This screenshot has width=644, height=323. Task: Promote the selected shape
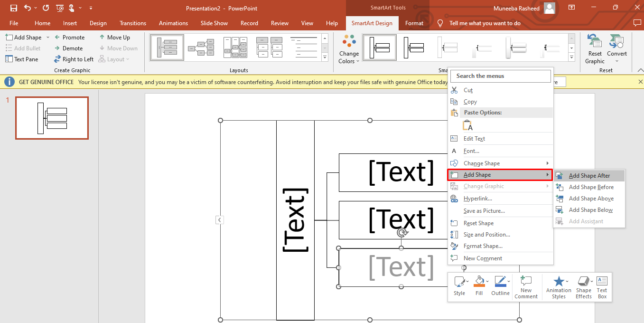tap(69, 37)
